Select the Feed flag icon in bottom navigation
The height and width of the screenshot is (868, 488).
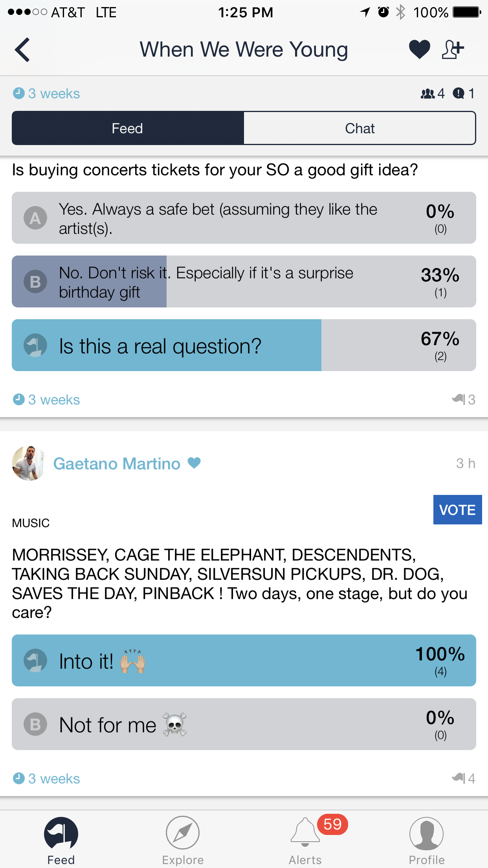61,833
